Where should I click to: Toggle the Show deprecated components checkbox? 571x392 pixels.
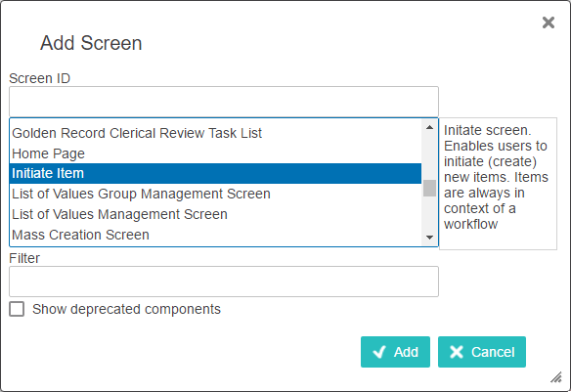click(17, 309)
